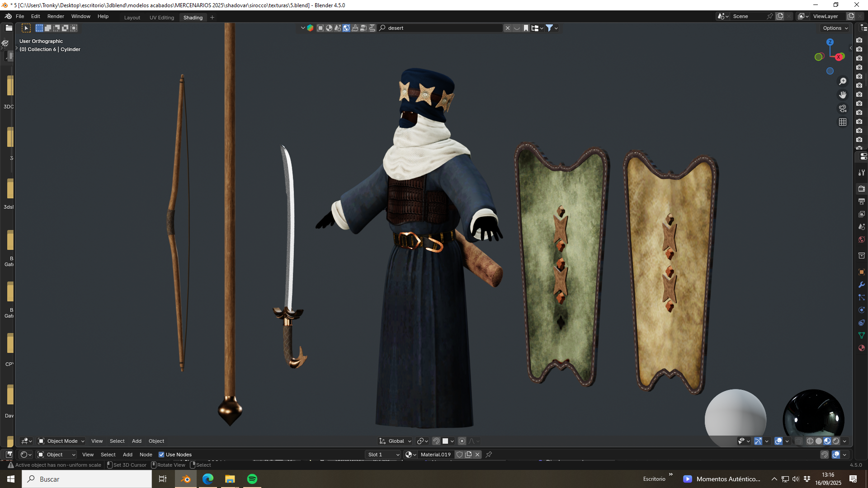Click the Material.019 name field
Screen dimensions: 868x488
point(436,455)
